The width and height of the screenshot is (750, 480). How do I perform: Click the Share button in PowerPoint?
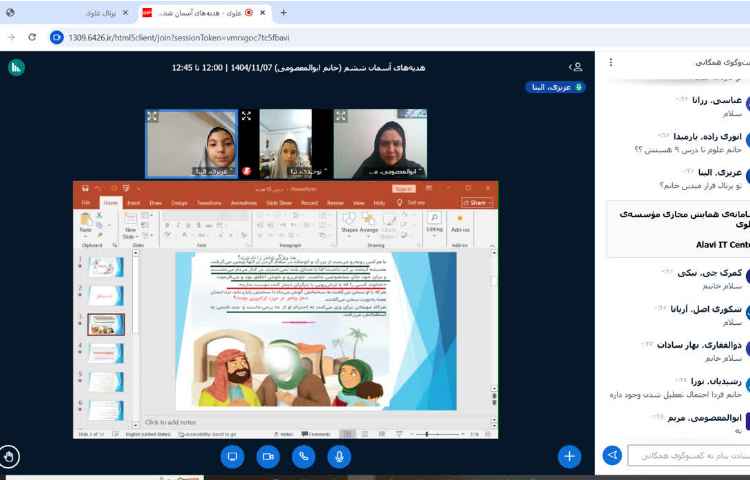[477, 202]
